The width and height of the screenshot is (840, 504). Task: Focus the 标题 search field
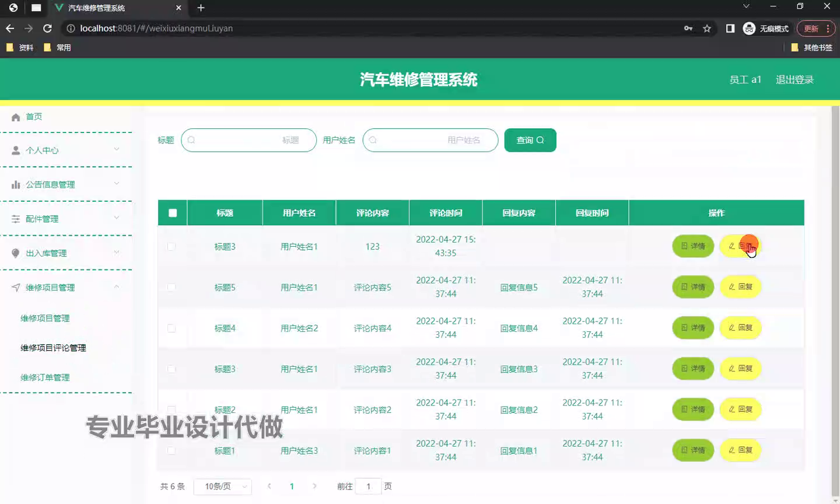249,140
